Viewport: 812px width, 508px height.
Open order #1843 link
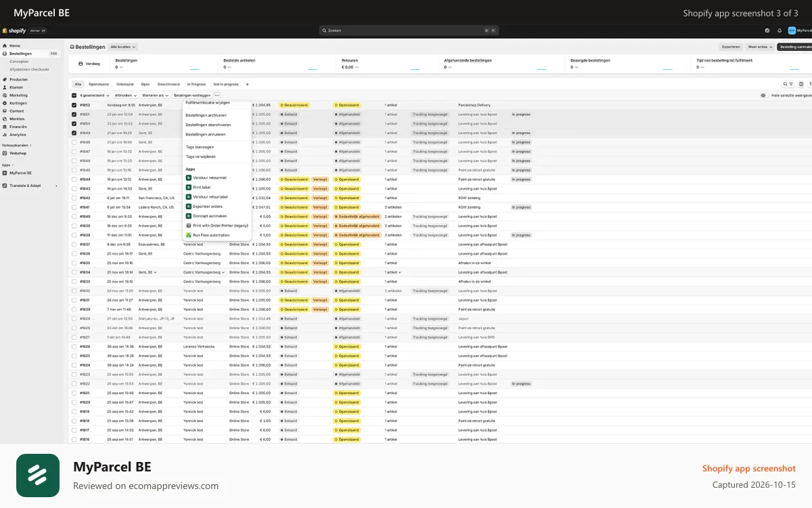tap(85, 188)
